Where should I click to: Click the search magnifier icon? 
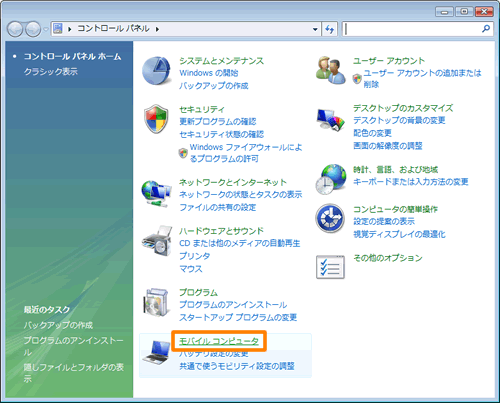pyautogui.click(x=486, y=29)
